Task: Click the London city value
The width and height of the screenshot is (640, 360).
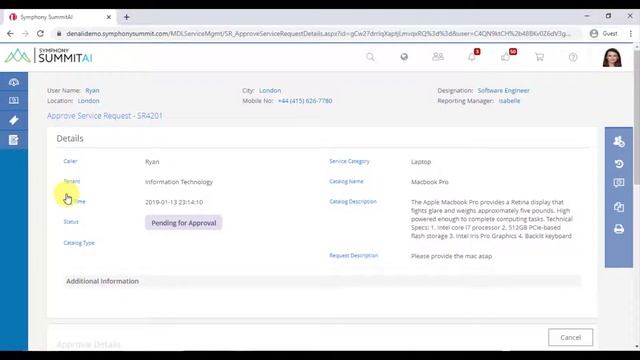Action: pos(270,91)
